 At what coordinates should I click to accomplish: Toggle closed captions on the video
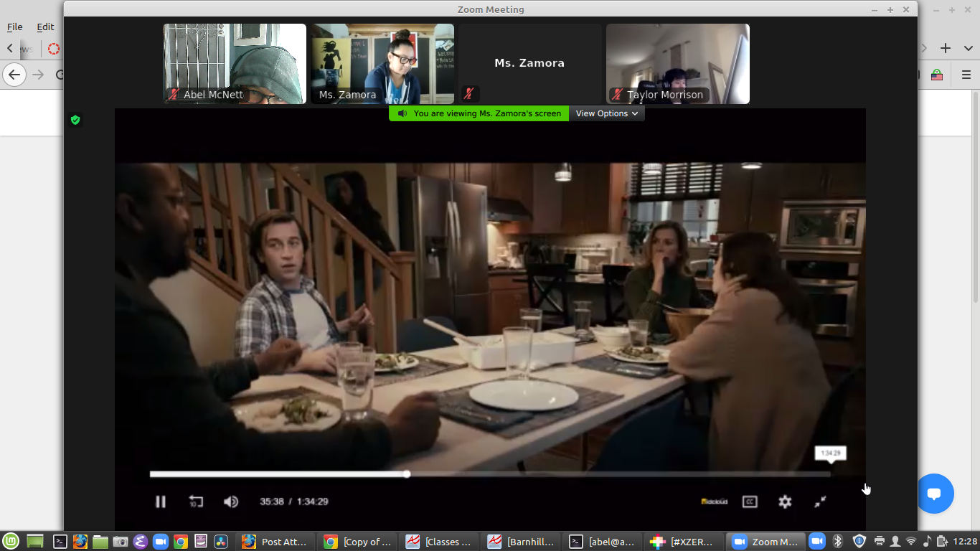coord(750,501)
